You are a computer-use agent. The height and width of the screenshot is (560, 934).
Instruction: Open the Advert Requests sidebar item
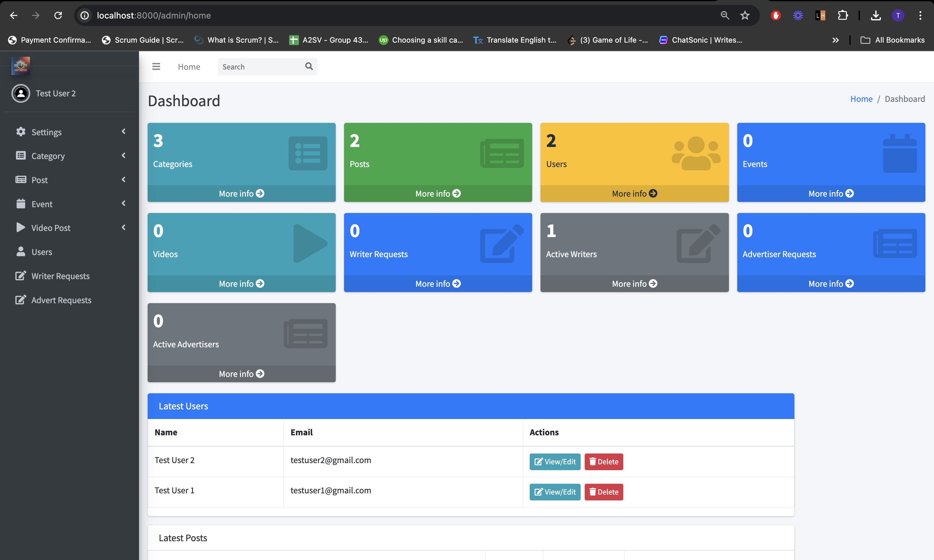point(69,300)
